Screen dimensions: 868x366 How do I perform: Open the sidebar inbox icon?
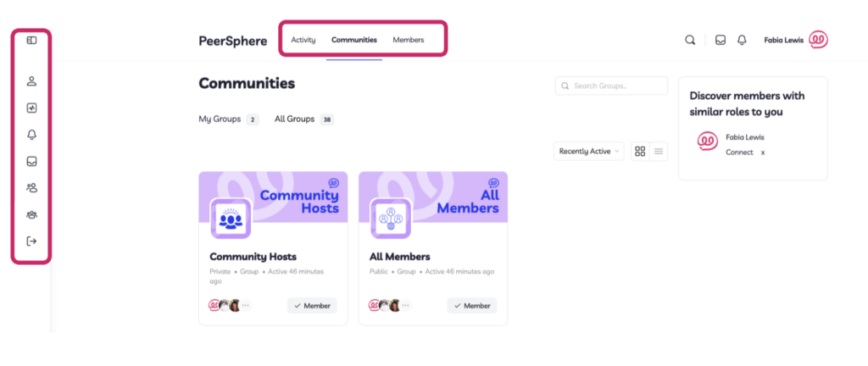(x=31, y=161)
